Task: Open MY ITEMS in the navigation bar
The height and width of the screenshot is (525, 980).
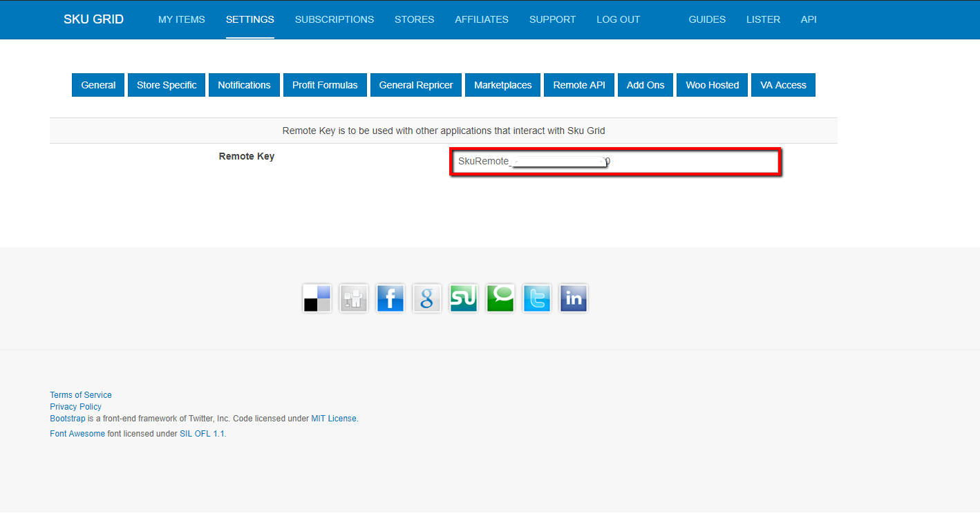Action: coord(182,19)
